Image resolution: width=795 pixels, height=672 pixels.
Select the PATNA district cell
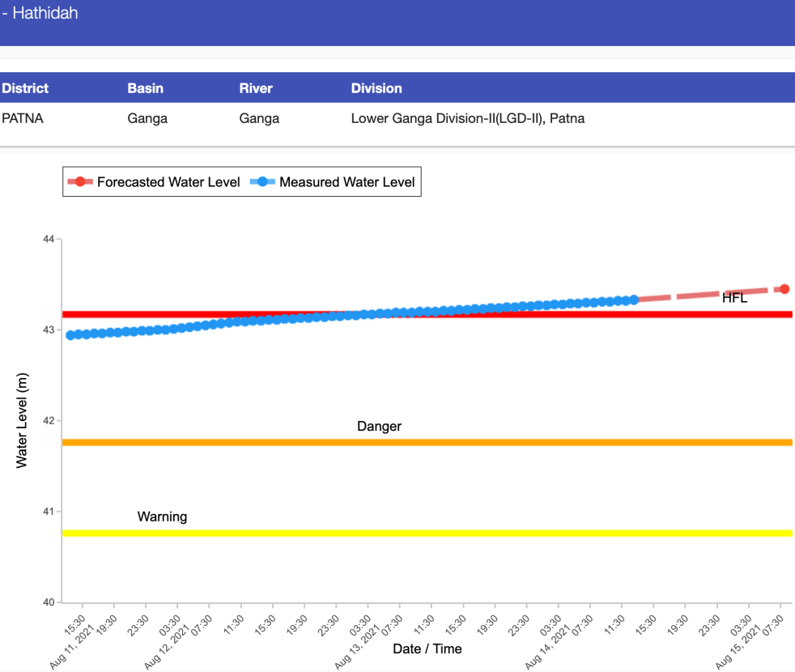(x=23, y=118)
